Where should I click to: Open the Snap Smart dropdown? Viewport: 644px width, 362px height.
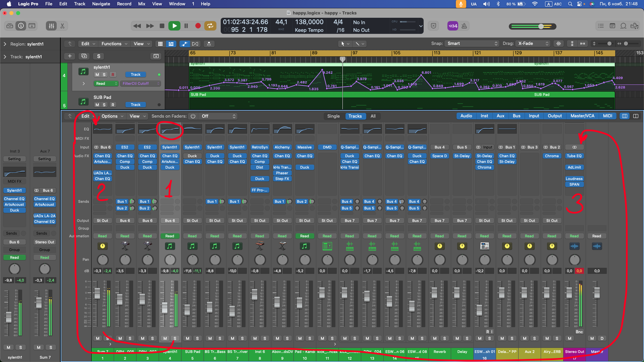472,44
